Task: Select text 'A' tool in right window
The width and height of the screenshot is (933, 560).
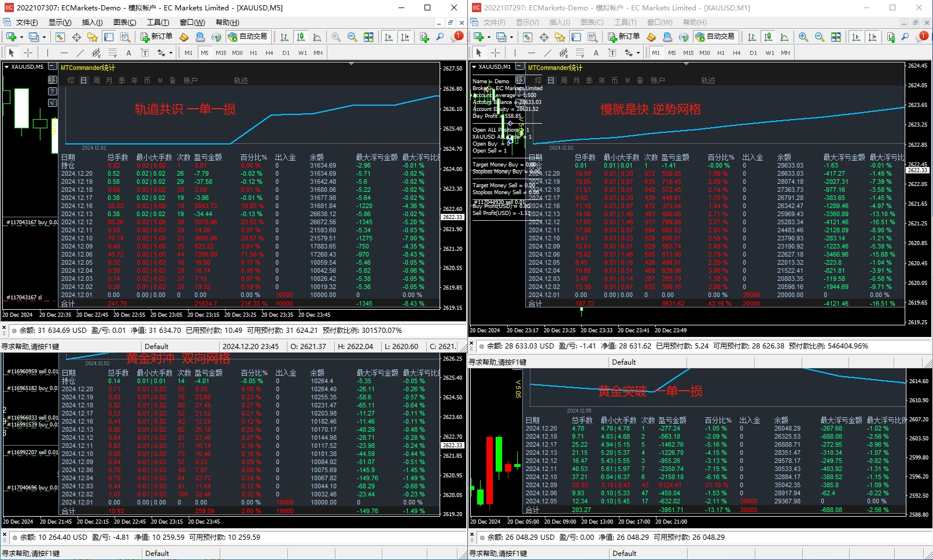Action: click(596, 53)
